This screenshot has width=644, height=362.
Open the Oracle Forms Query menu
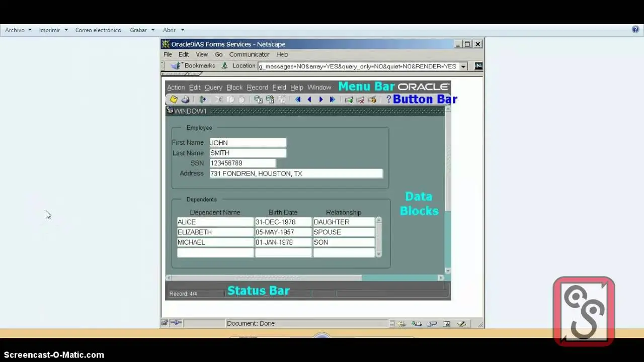(213, 87)
